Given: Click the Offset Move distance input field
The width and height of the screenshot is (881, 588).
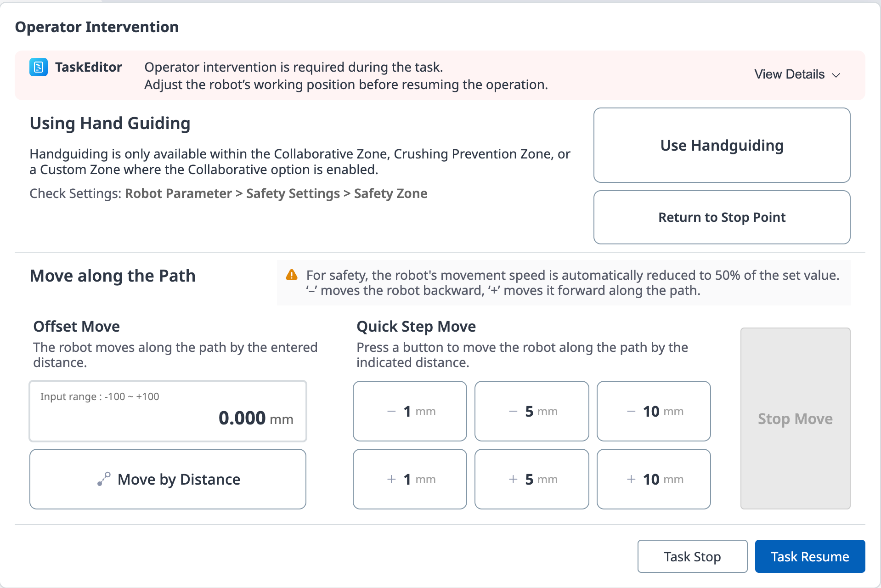Looking at the screenshot, I should click(x=168, y=411).
